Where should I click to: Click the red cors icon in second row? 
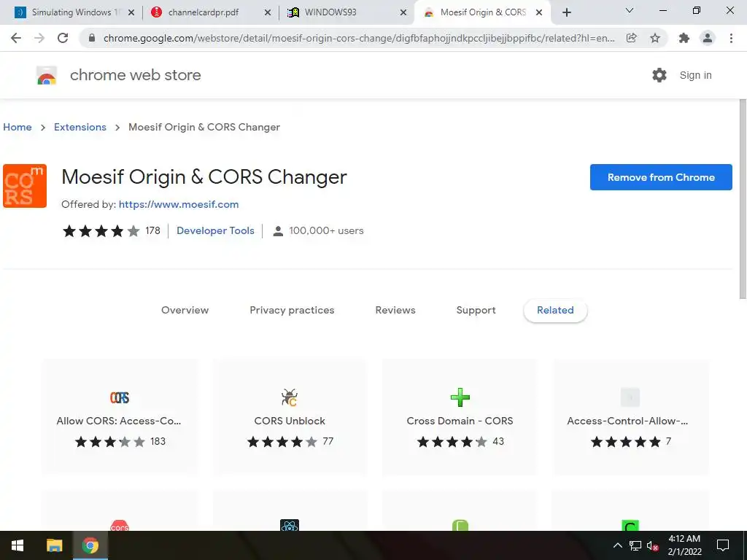119,525
